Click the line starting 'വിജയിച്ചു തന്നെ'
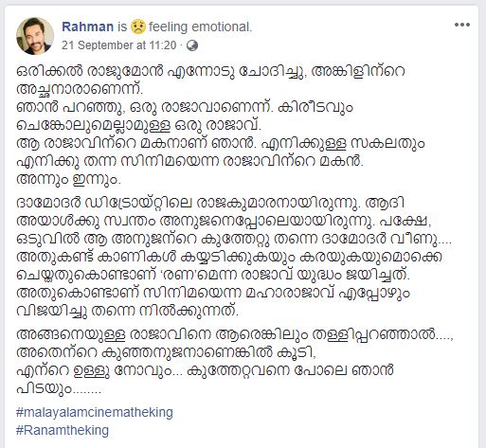486x448 pixels. click(x=127, y=311)
